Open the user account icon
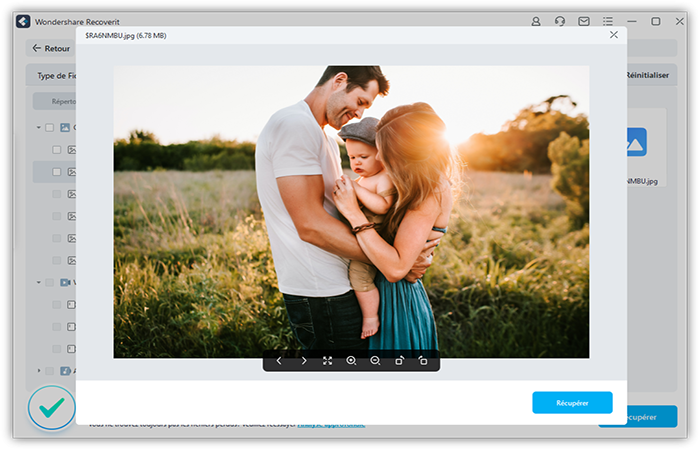 [x=536, y=21]
